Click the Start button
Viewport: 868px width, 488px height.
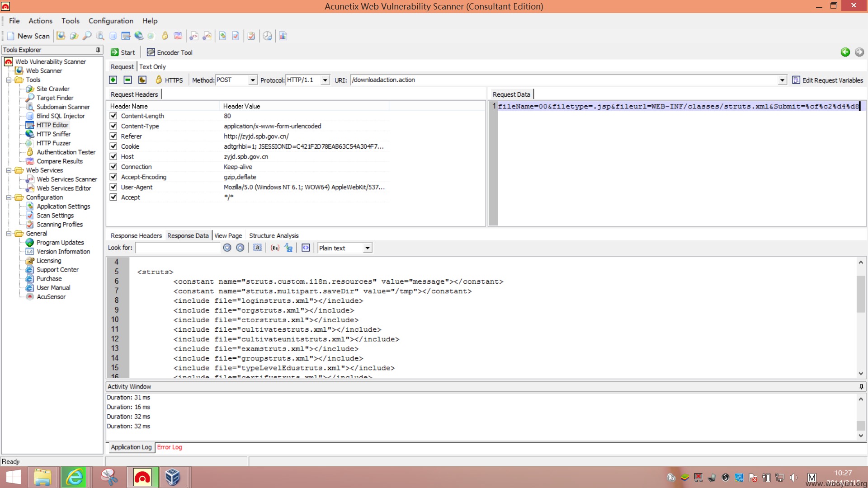coord(123,52)
